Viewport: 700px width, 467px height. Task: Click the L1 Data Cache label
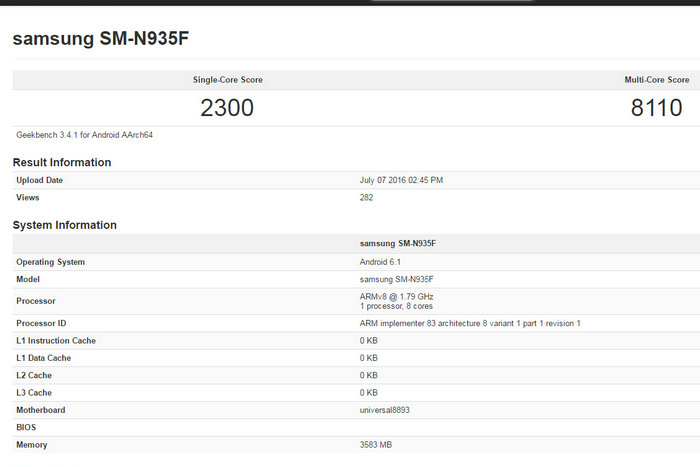point(44,358)
